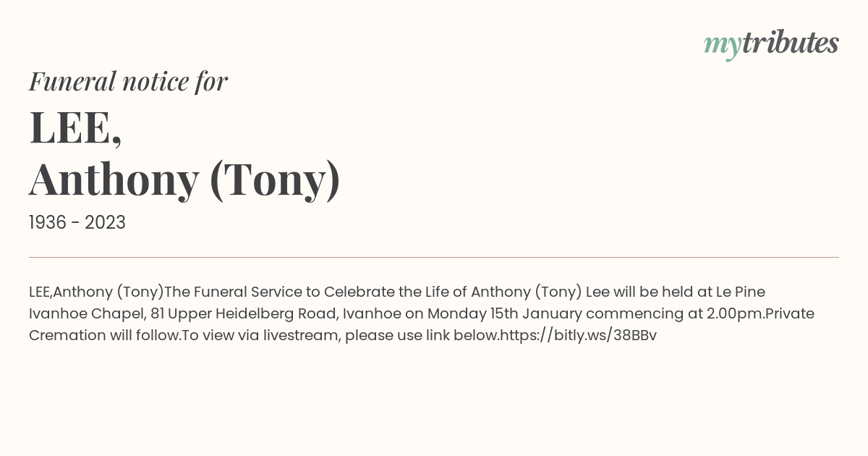Click "Ivanhoe Chapel" in the notice paragraph

tap(85, 313)
